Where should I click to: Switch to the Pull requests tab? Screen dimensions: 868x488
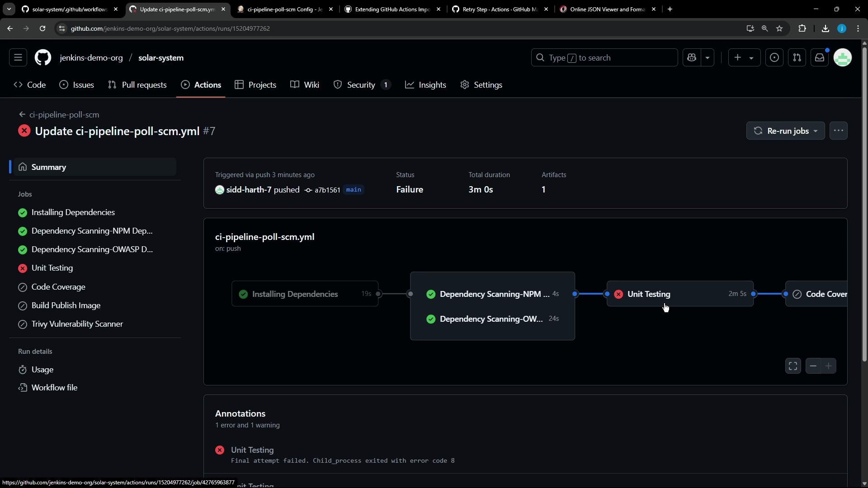coord(137,85)
